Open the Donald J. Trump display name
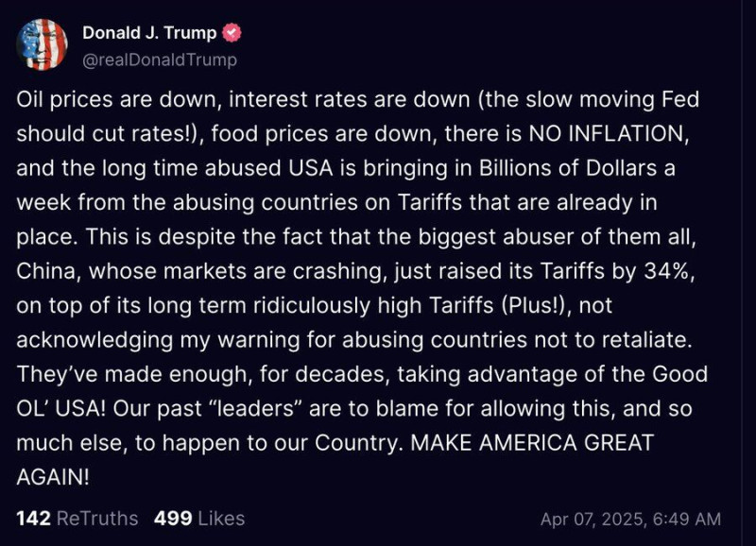756x546 pixels. pyautogui.click(x=149, y=33)
